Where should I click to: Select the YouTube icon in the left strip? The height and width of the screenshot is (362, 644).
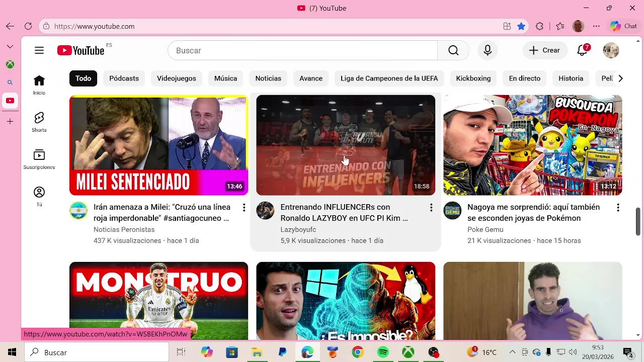(10, 101)
